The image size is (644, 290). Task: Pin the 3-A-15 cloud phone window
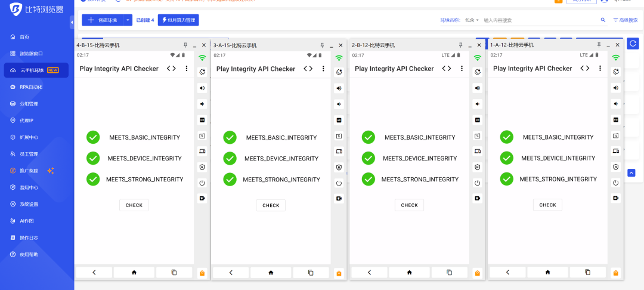tap(323, 45)
